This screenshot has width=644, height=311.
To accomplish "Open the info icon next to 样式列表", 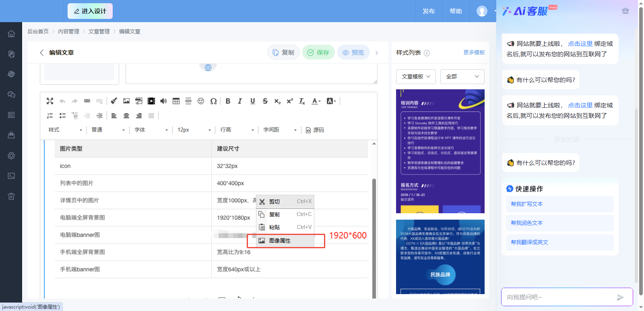I will (427, 53).
